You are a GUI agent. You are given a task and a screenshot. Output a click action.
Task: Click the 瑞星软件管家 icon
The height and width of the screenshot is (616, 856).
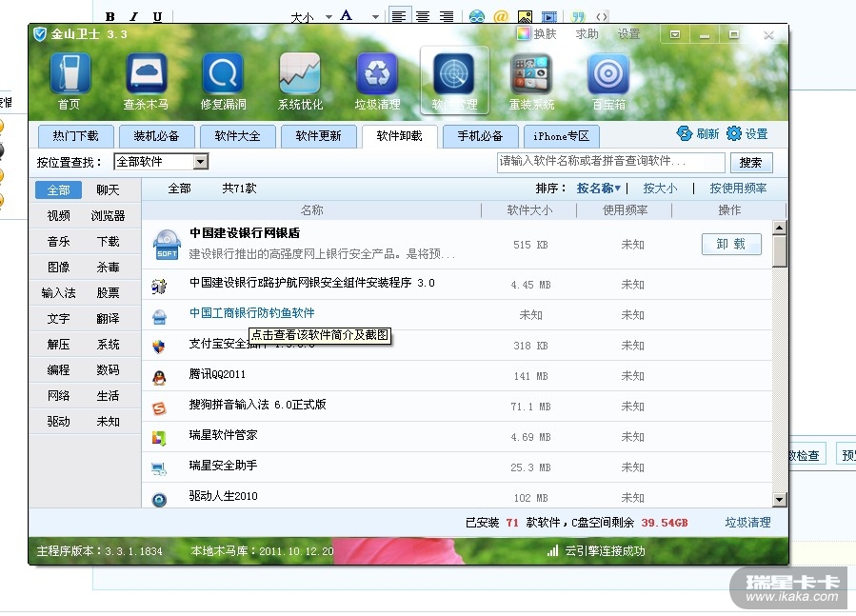[x=159, y=438]
